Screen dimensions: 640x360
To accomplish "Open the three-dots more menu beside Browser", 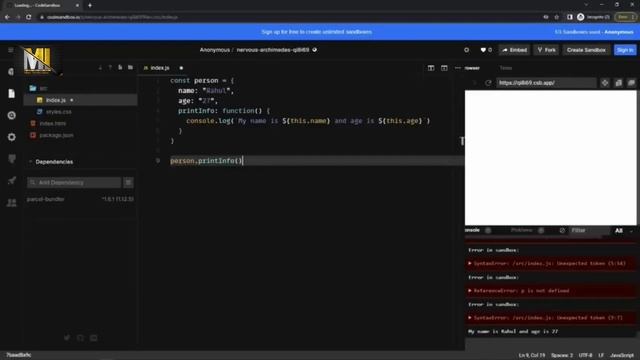I will (458, 68).
